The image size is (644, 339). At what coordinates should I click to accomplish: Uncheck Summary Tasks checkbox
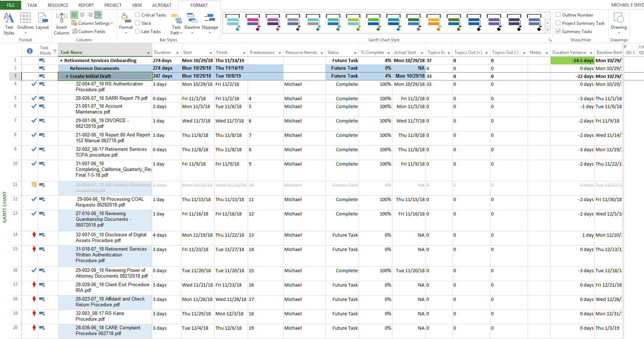point(558,31)
